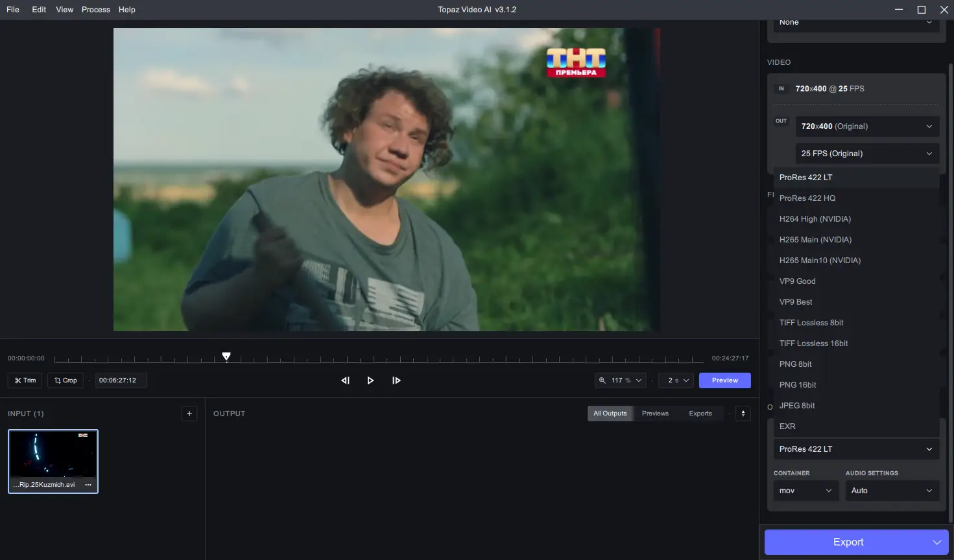The image size is (954, 560).
Task: Choose TIFF Lossless 8bit output
Action: click(856, 323)
